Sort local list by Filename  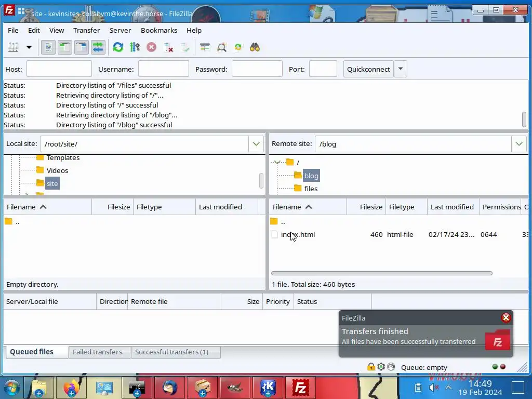tap(47, 207)
